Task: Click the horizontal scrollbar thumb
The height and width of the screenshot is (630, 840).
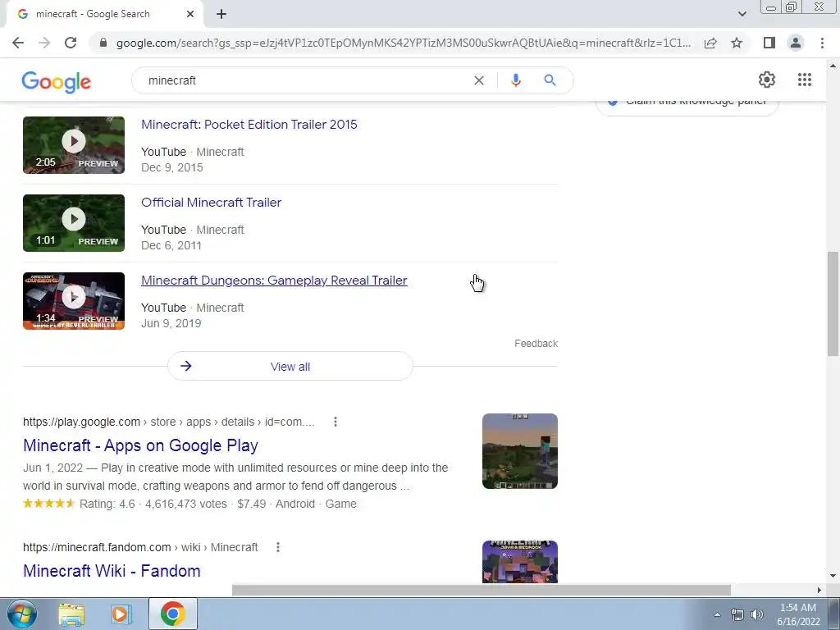Action: (481, 590)
